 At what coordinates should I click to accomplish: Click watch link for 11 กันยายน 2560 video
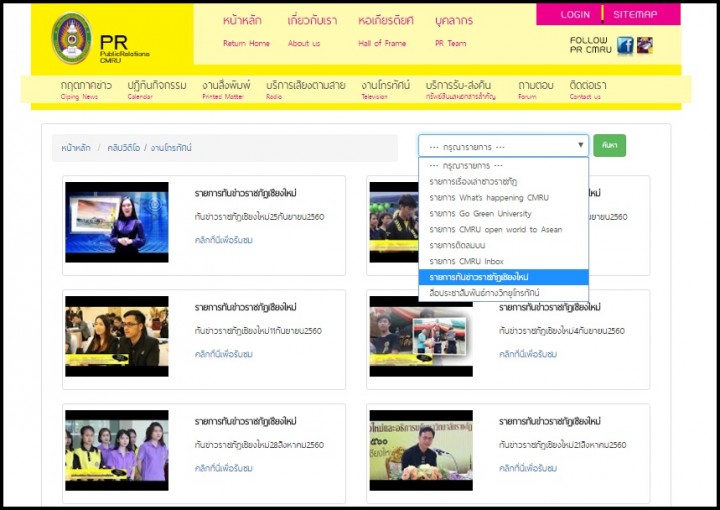tap(224, 354)
